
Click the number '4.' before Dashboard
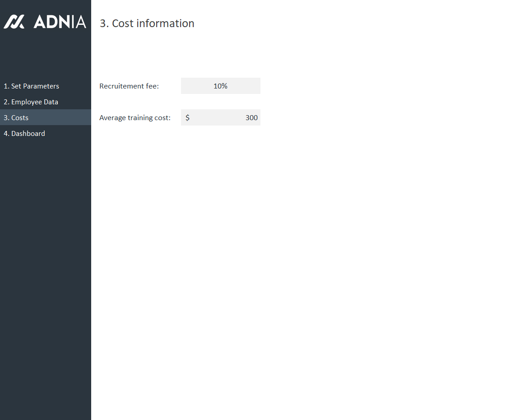(6, 133)
